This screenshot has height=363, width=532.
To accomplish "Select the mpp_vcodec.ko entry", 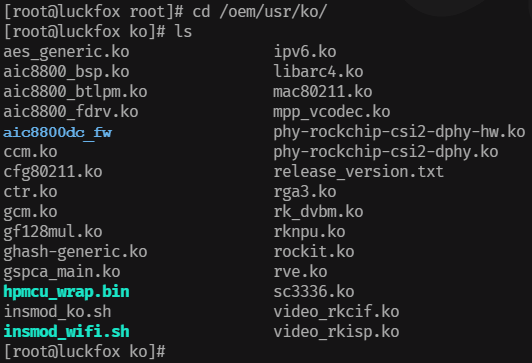I will 332,112.
